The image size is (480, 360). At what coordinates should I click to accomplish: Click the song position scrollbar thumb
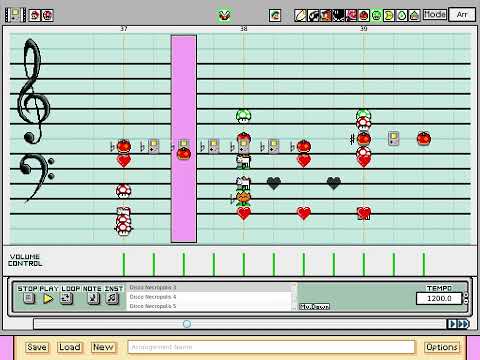pos(187,324)
